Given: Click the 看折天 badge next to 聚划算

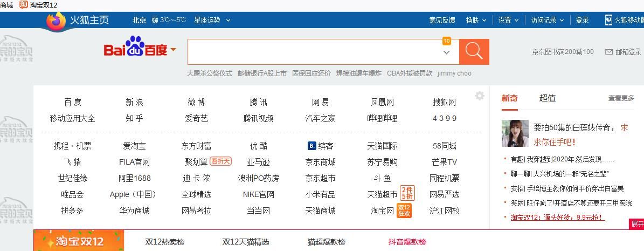Looking at the screenshot, I should click(220, 161).
